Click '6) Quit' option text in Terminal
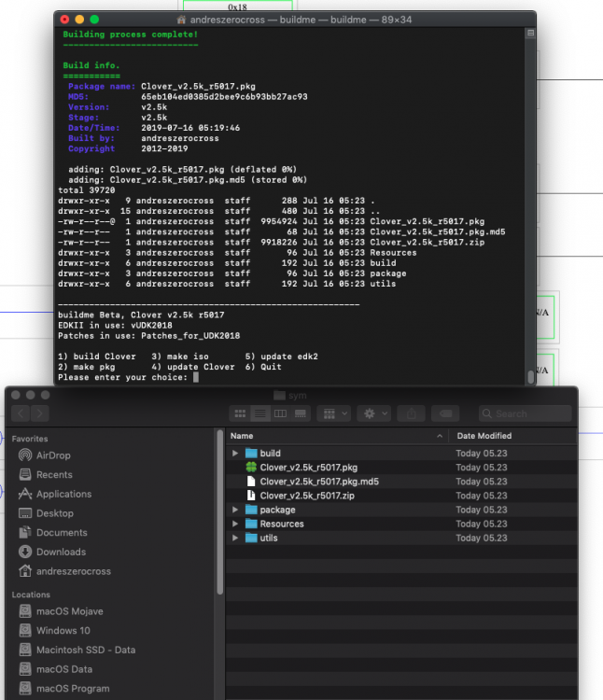The width and height of the screenshot is (603, 700). 263,367
